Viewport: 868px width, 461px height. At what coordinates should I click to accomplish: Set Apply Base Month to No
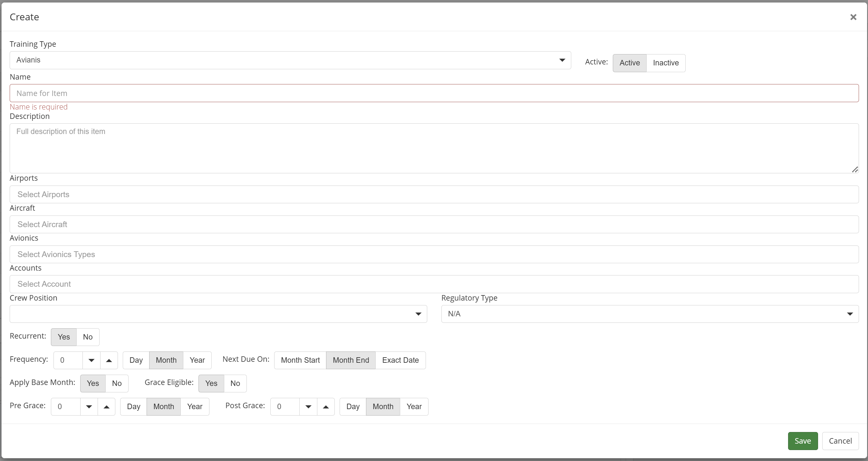117,383
